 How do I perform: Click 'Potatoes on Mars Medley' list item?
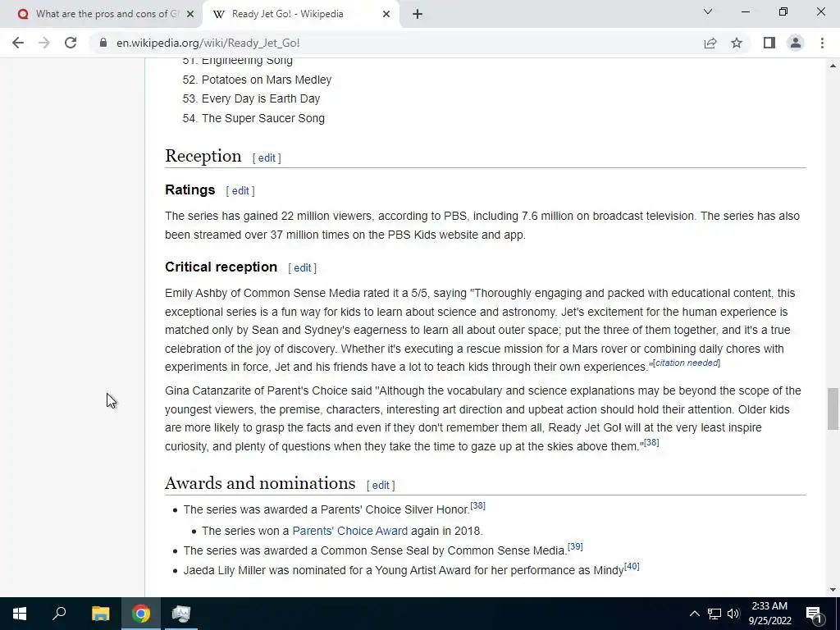coord(267,80)
